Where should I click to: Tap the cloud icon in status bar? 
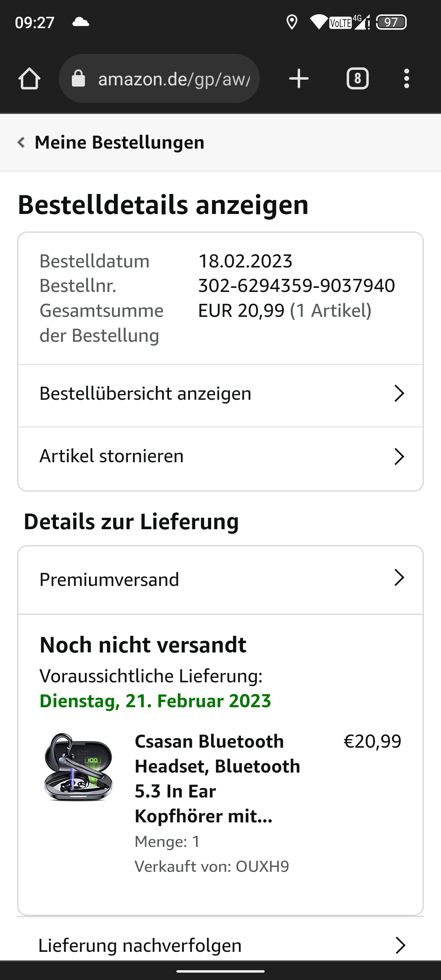tap(80, 22)
